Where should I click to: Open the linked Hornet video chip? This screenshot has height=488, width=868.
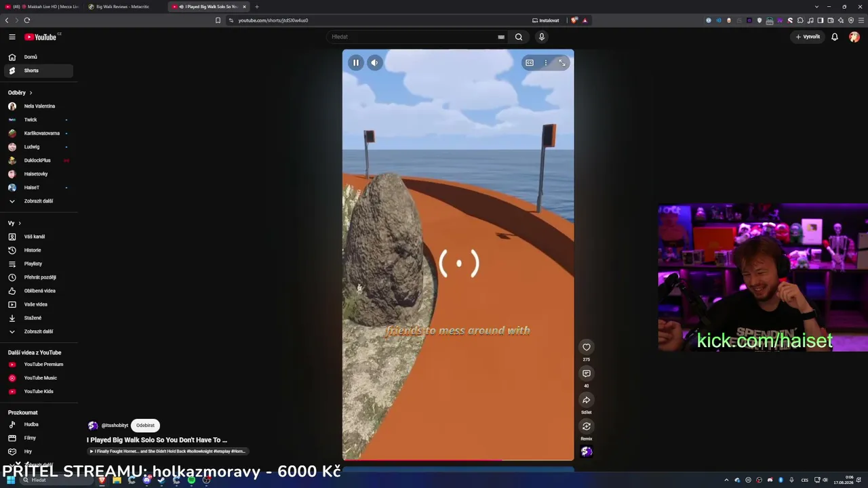pyautogui.click(x=167, y=451)
